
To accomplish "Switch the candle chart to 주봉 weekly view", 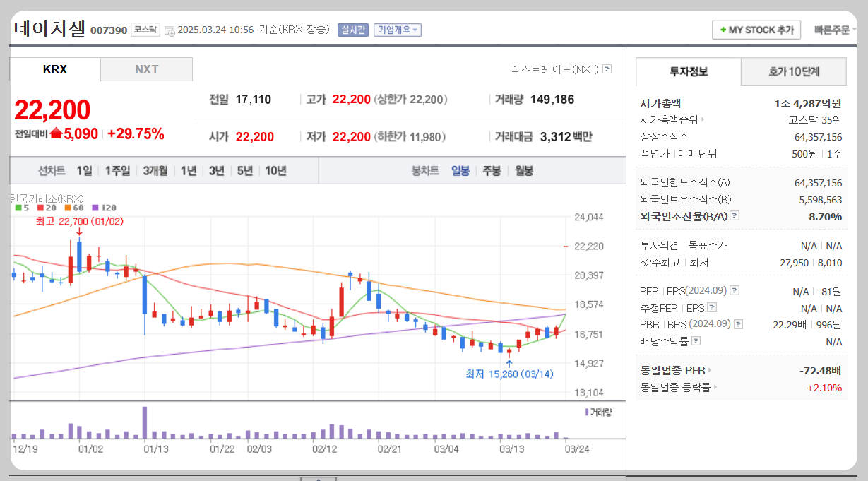I will [x=491, y=170].
